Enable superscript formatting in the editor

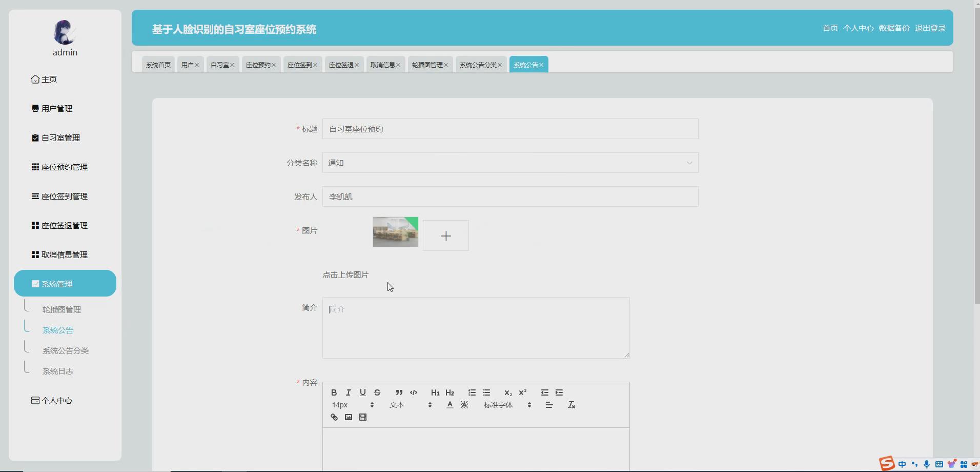coord(523,392)
